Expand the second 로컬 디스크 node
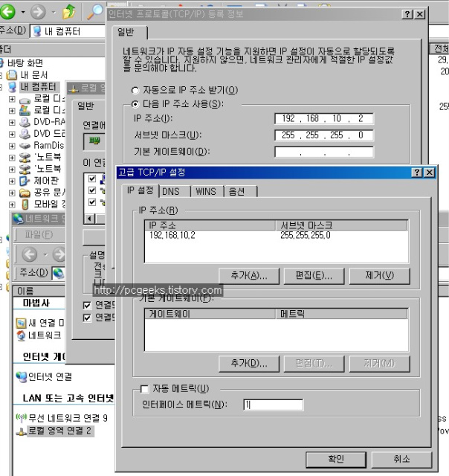This screenshot has width=449, height=476. click(x=12, y=111)
